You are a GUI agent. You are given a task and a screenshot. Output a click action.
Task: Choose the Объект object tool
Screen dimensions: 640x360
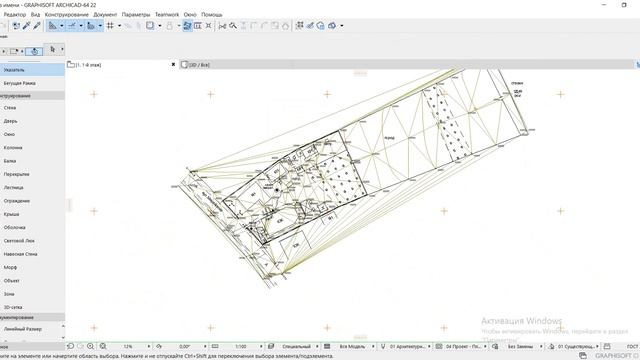32,281
